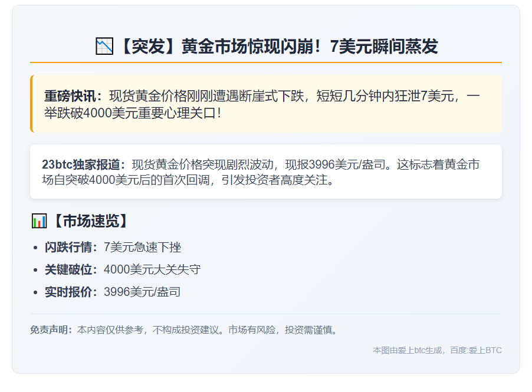
Task: Select the 实时报价 bullet label
Action: [71, 292]
